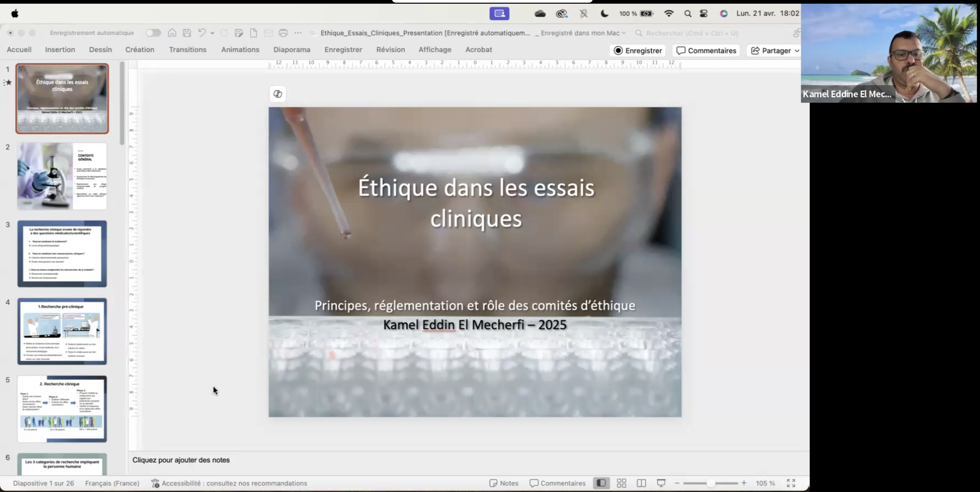Image resolution: width=980 pixels, height=492 pixels.
Task: Click the notes field Cliquez pour ajouter des notes
Action: click(181, 460)
